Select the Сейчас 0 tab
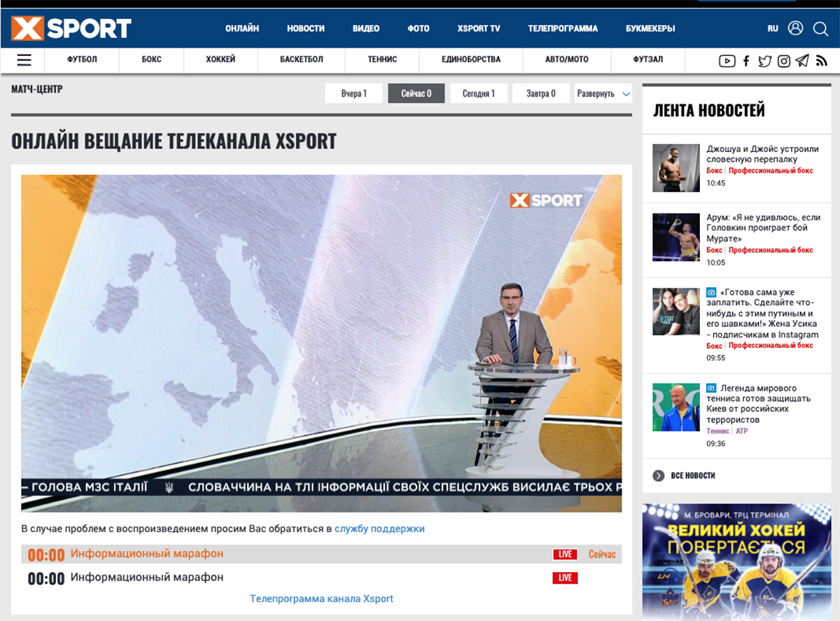Viewport: 840px width, 621px height. tap(416, 94)
